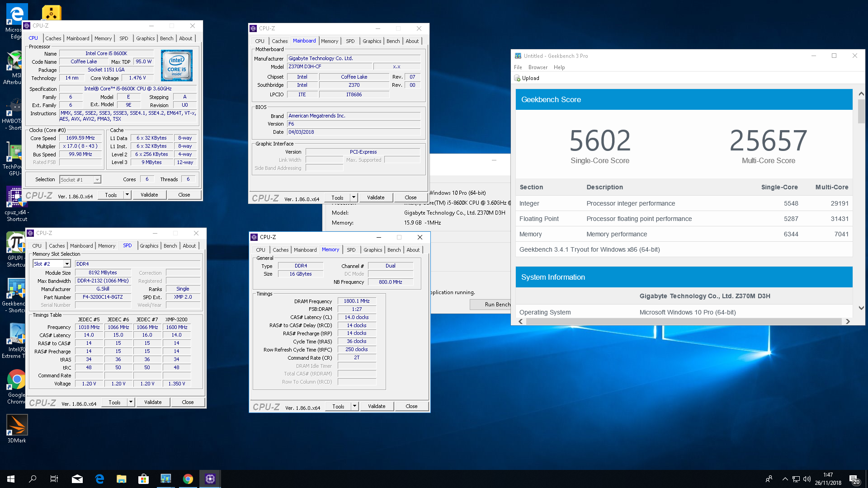Click the Run Benchmark button
The image size is (868, 488).
coord(491,305)
